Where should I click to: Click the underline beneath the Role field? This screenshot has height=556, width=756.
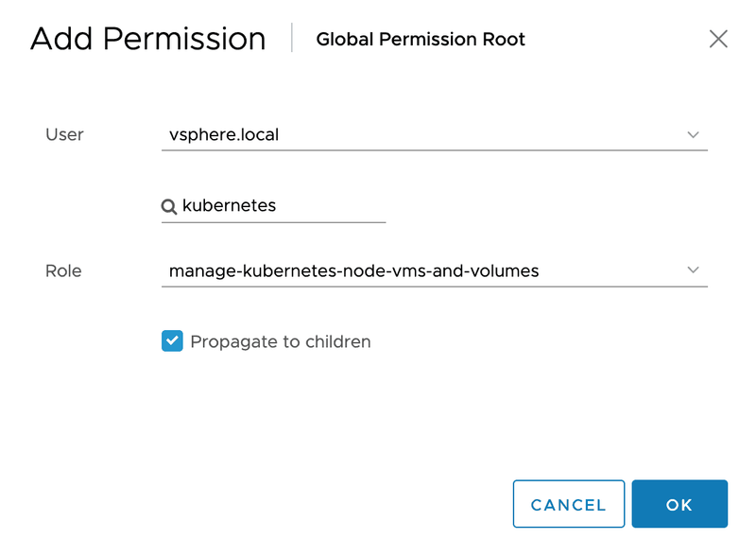point(435,286)
